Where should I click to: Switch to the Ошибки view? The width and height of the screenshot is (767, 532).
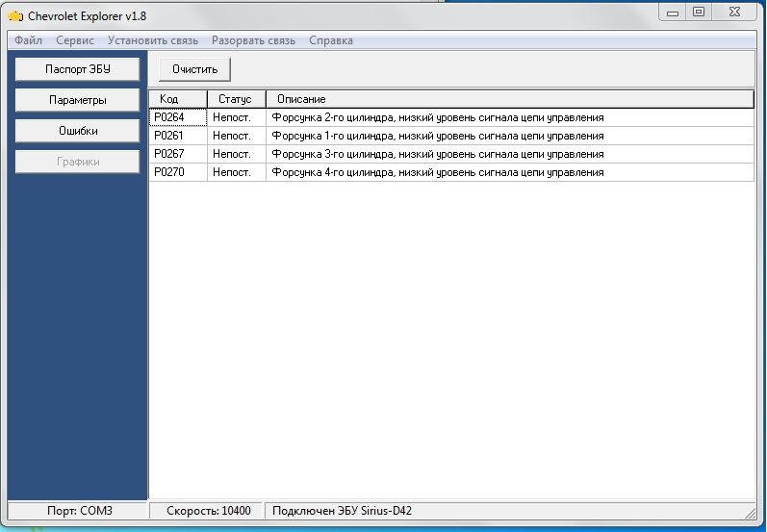77,131
